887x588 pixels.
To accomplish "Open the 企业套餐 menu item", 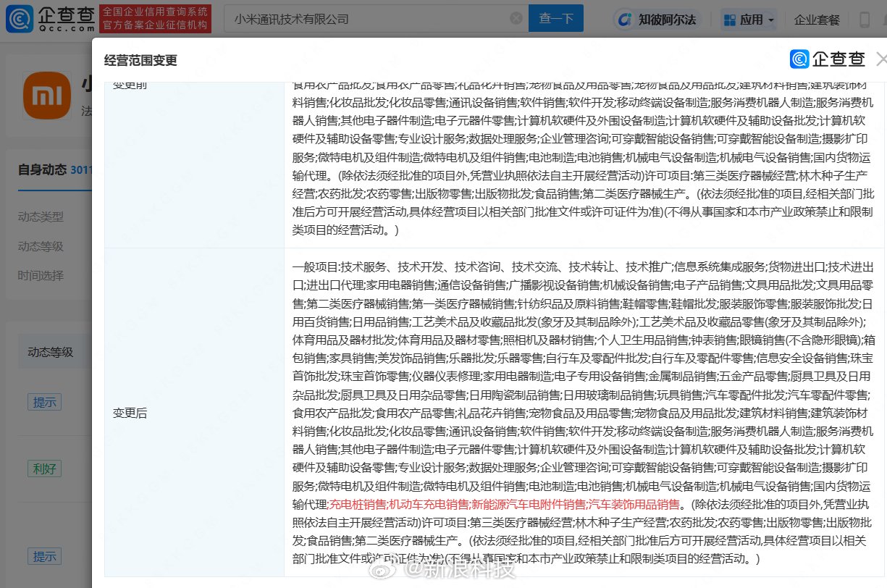I will click(x=817, y=20).
